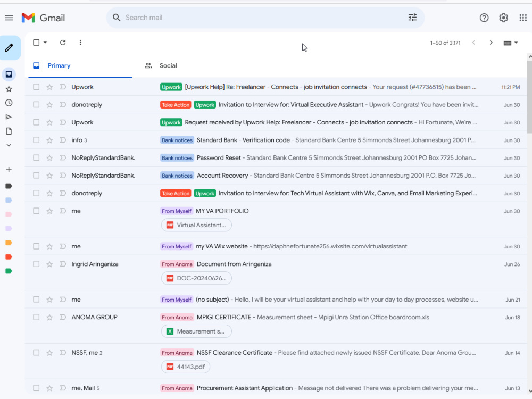Open the Tech Virtual Assistant invitation email
Screen dimensions: 532x399
click(x=277, y=193)
